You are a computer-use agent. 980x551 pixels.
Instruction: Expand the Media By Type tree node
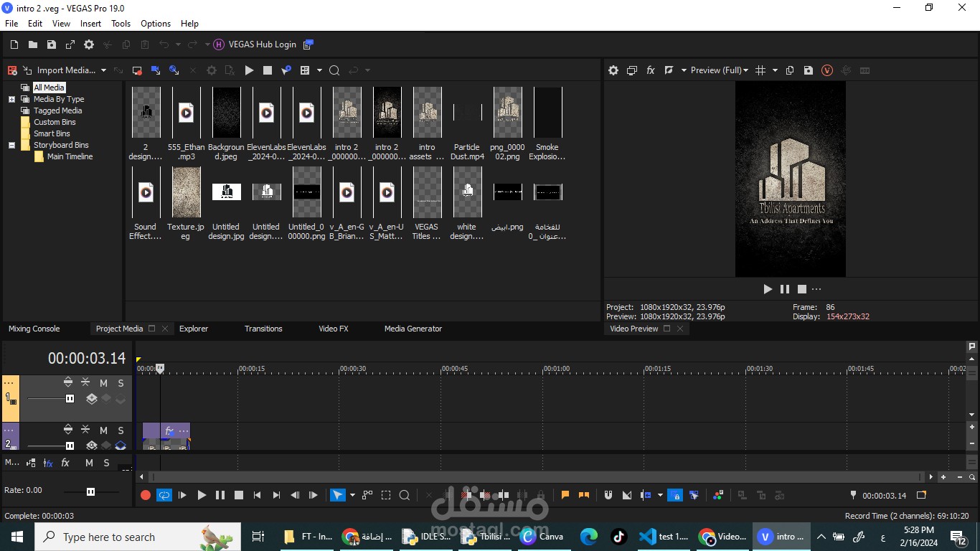pos(11,99)
